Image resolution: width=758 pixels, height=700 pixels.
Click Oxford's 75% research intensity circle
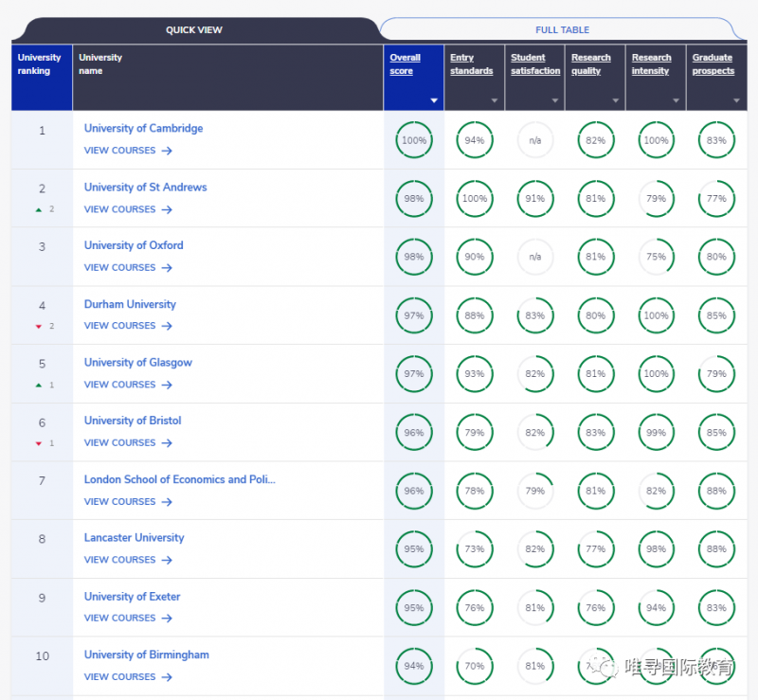pyautogui.click(x=656, y=257)
